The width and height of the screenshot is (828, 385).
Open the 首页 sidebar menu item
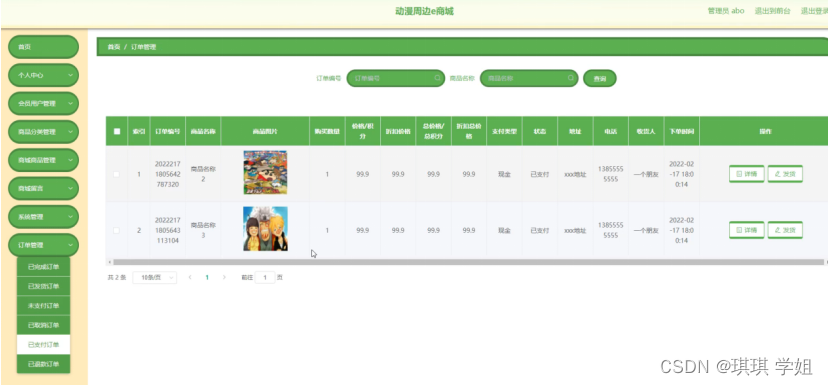coord(43,47)
